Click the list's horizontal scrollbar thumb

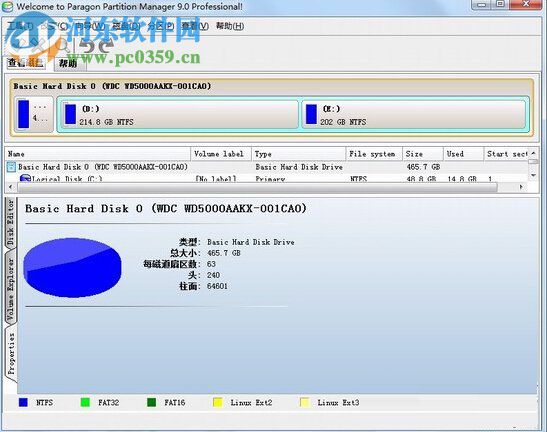tap(257, 187)
